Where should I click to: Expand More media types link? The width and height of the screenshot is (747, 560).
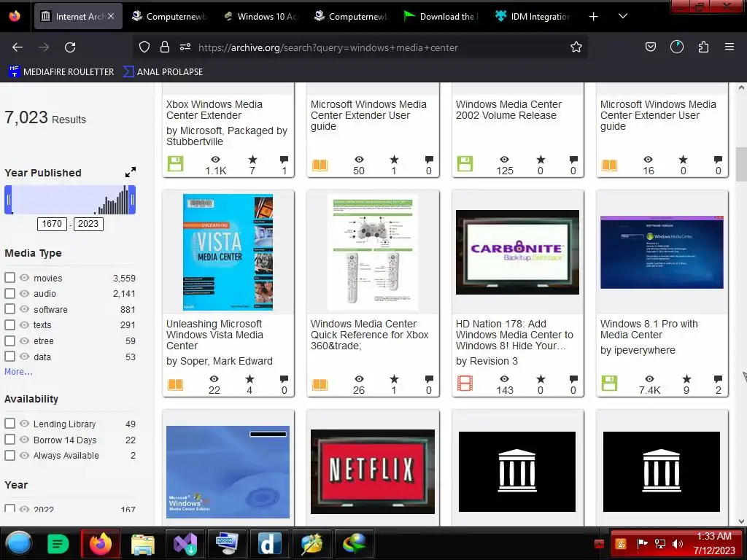click(x=18, y=371)
